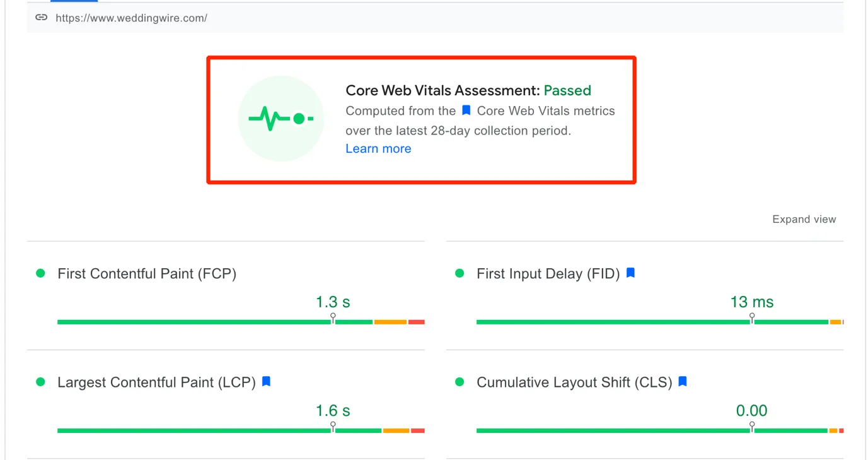
Task: Click the First Contentful Paint (FCP) label
Action: [x=147, y=274]
